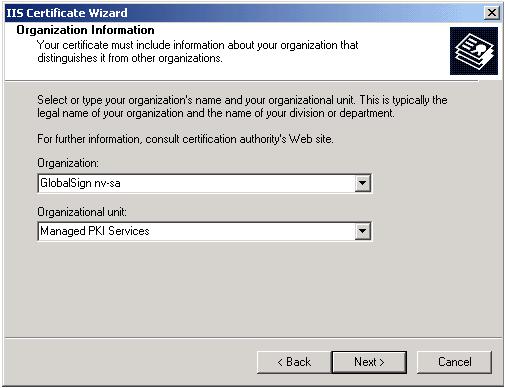Go to previous step with Back button
Screen dimensions: 505x388
(294, 362)
